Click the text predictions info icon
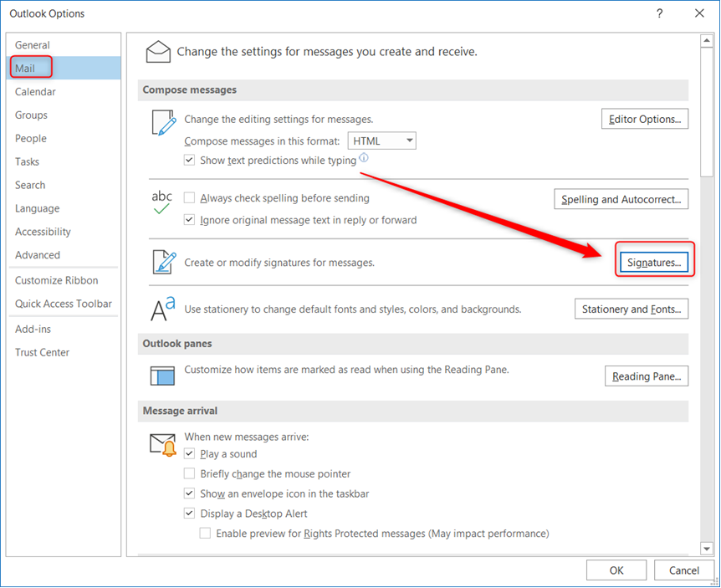 point(364,158)
